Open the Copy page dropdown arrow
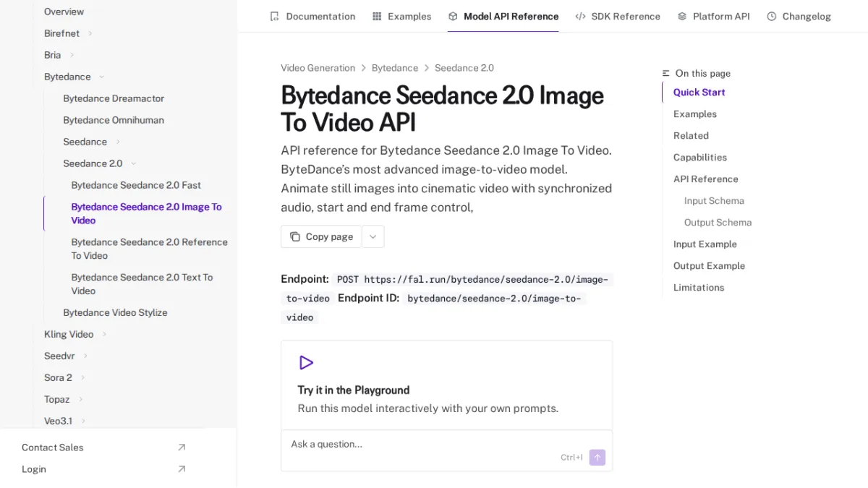 (x=373, y=236)
